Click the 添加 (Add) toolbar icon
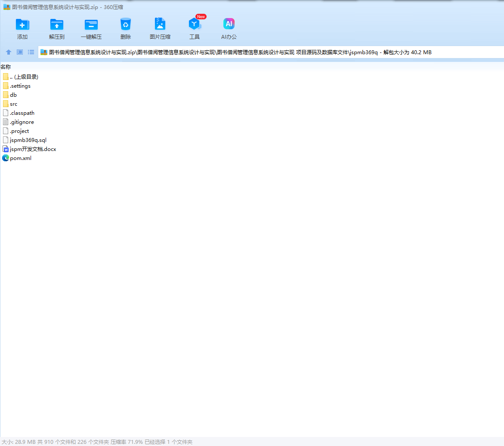 [22, 25]
